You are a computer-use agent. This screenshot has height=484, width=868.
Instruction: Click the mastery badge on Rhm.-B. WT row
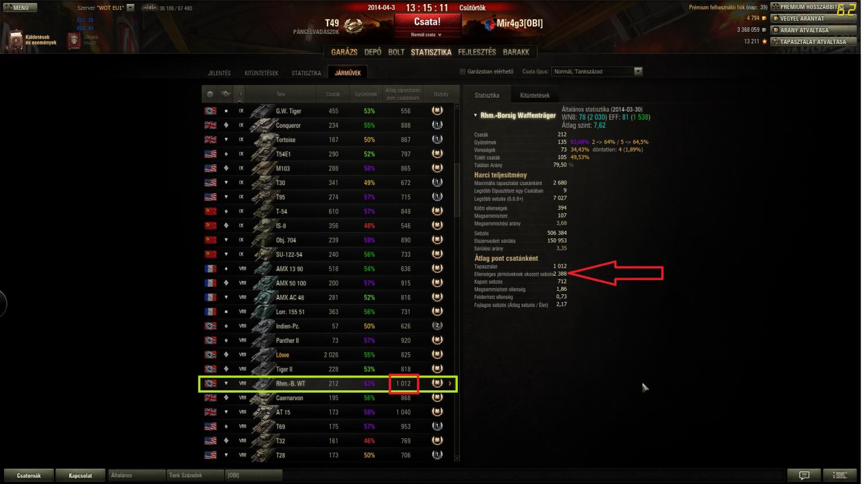tap(437, 383)
